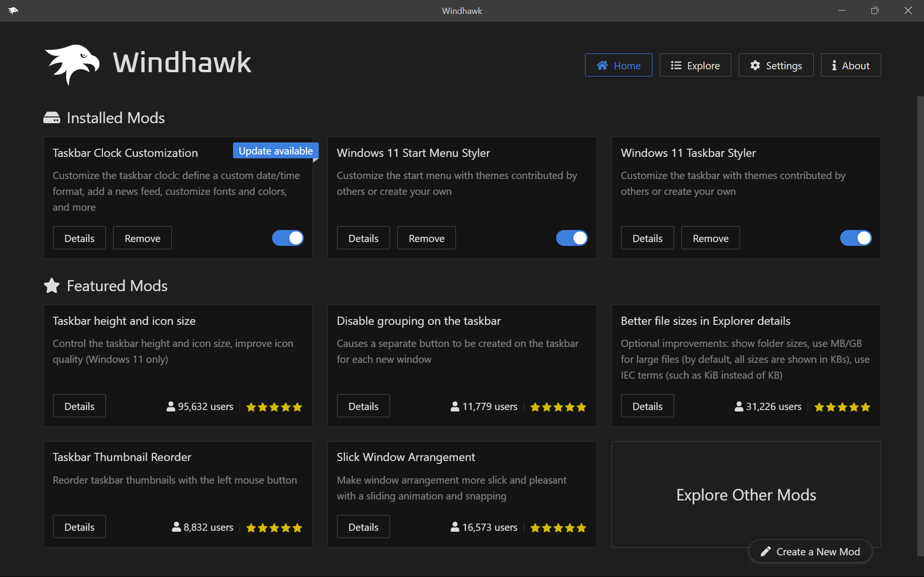This screenshot has height=577, width=924.
Task: Click the Taskbar Clock Customization title
Action: click(125, 153)
